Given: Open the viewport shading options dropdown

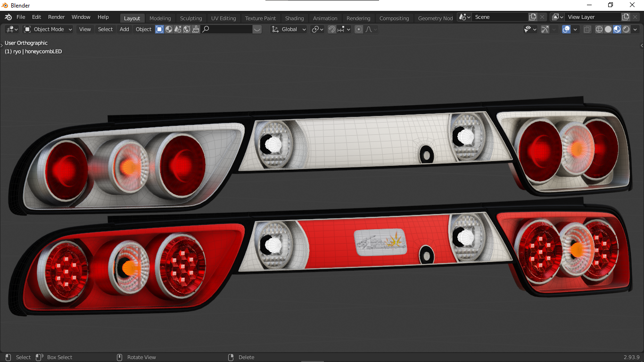Looking at the screenshot, I should [635, 29].
